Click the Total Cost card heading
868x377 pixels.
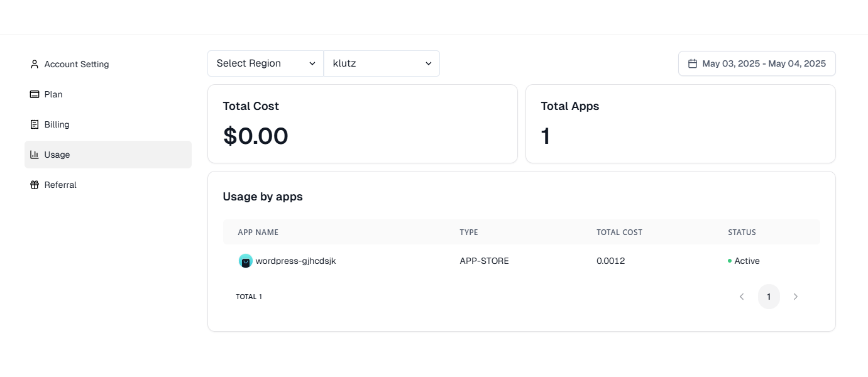coord(251,106)
